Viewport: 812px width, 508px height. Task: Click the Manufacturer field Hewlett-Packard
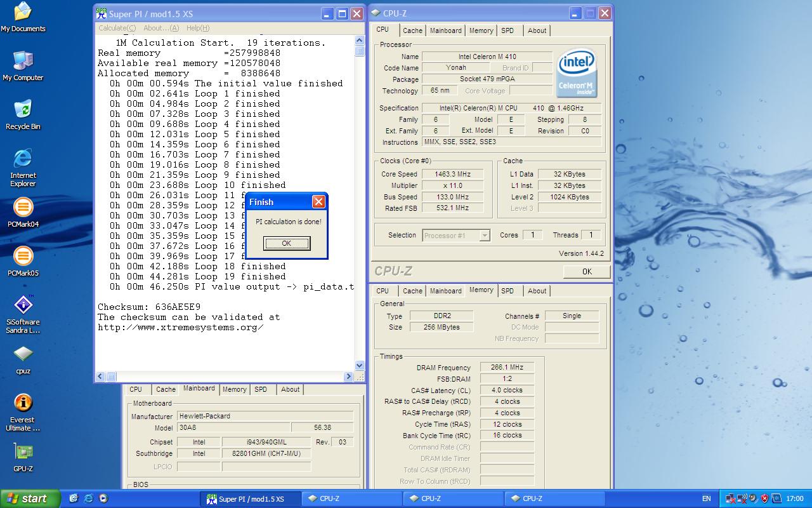[x=265, y=416]
